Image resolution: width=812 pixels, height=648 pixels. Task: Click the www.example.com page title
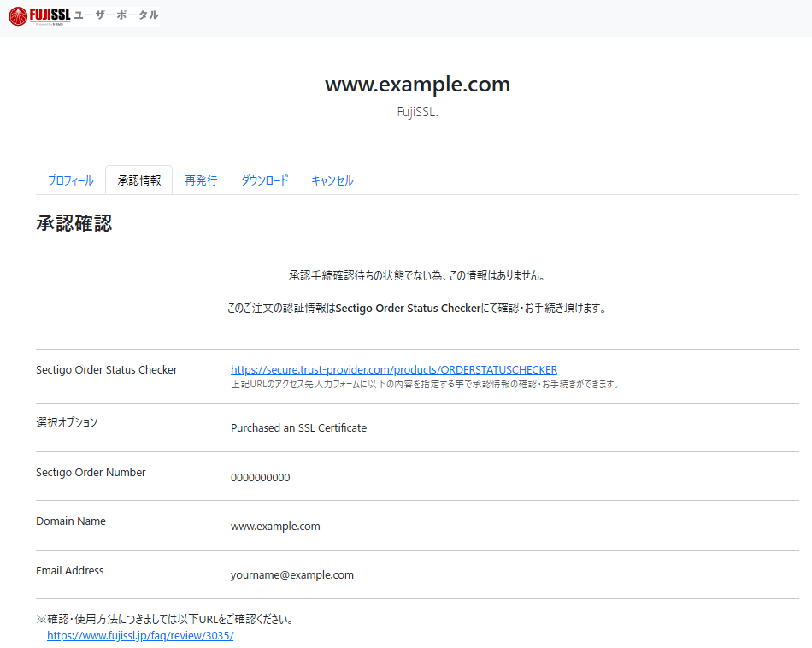(416, 85)
